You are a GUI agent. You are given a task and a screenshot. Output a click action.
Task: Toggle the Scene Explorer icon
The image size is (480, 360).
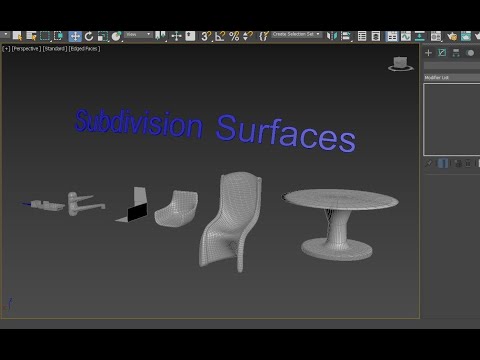(x=362, y=36)
